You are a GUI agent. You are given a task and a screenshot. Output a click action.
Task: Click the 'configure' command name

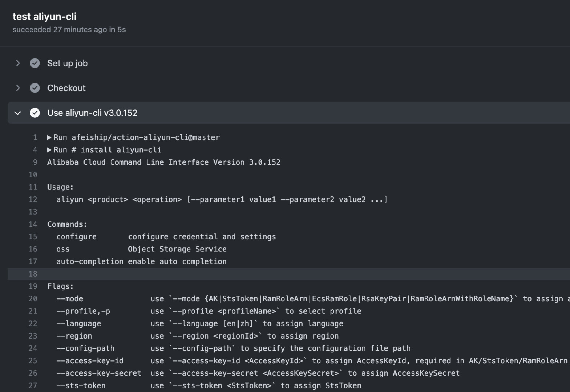[77, 237]
